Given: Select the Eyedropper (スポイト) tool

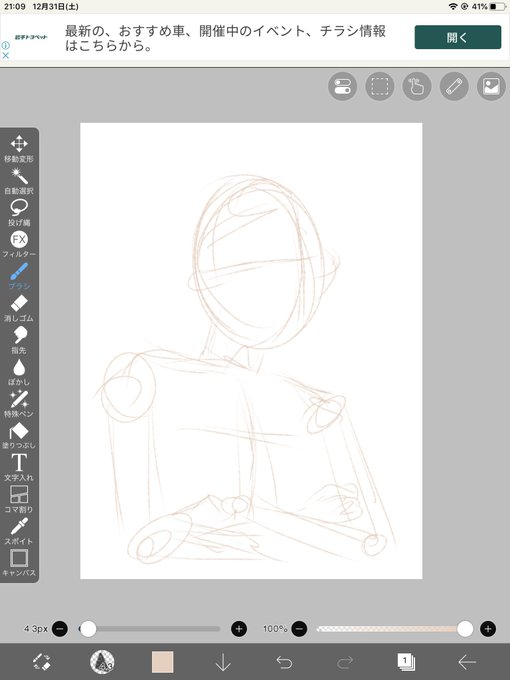Looking at the screenshot, I should pos(19,531).
